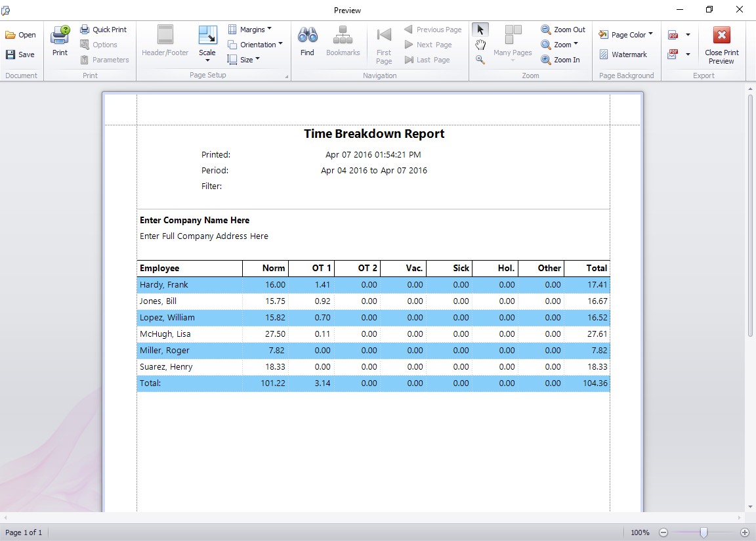Click Zoom Out in ribbon
This screenshot has width=756, height=541.
[x=563, y=30]
